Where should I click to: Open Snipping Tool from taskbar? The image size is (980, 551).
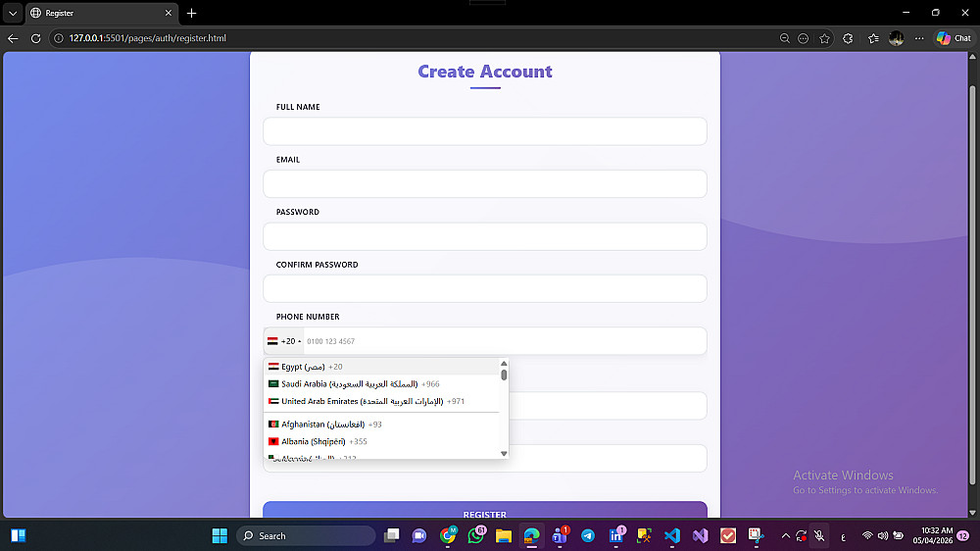[x=757, y=536]
